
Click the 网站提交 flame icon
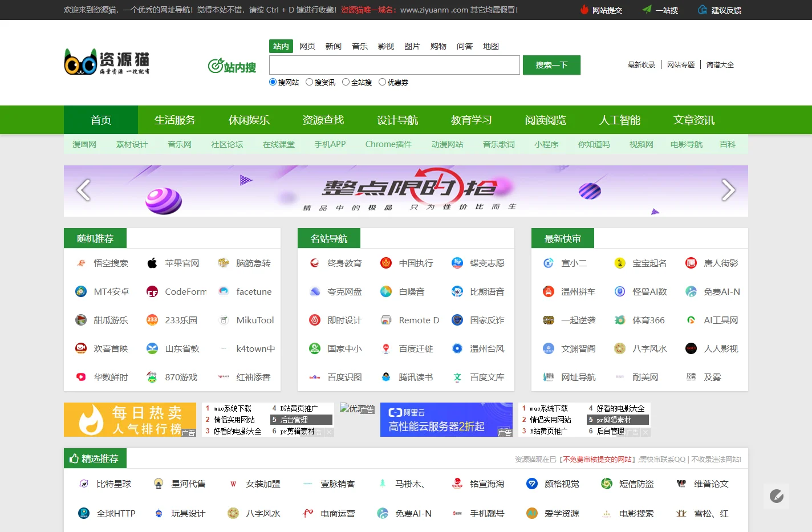tap(584, 10)
